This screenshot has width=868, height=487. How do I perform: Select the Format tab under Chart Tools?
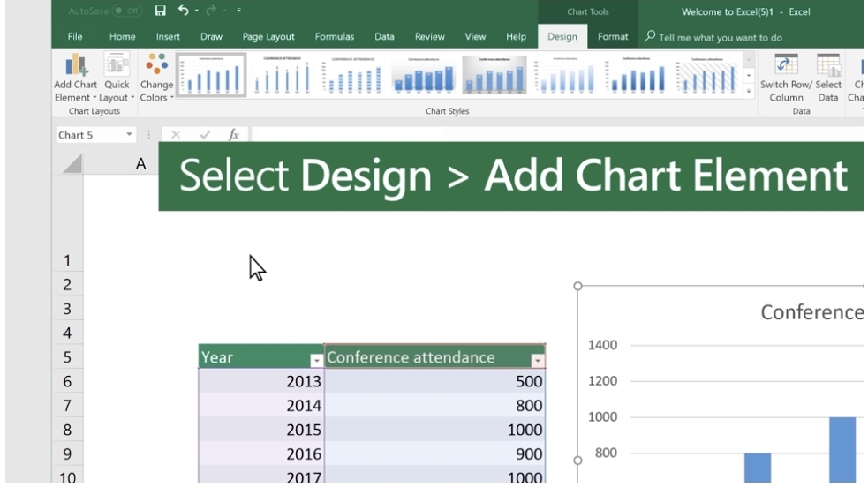[x=613, y=36]
